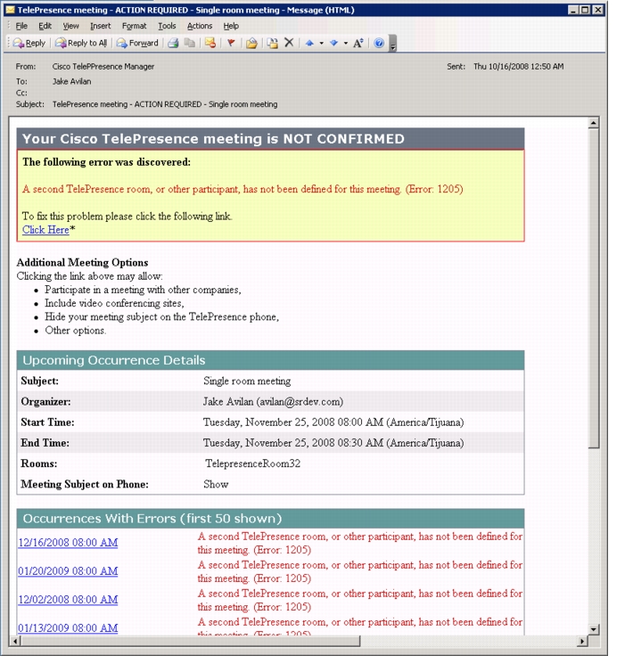Click the sent date Thu 10/16/2008 12:50 AM
Viewport: 625px width, 672px height.
pyautogui.click(x=518, y=67)
